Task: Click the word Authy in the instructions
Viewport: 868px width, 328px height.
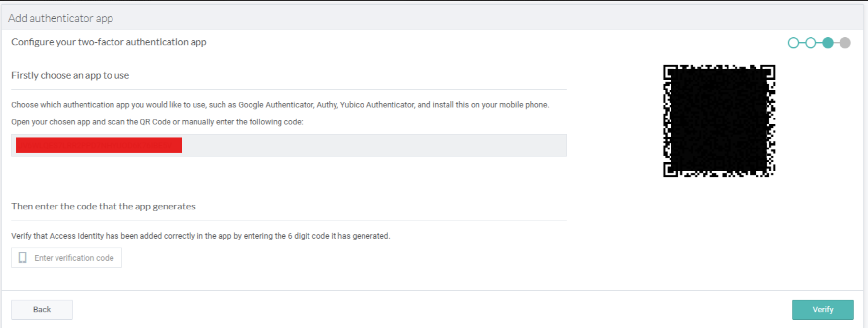Action: [x=327, y=105]
